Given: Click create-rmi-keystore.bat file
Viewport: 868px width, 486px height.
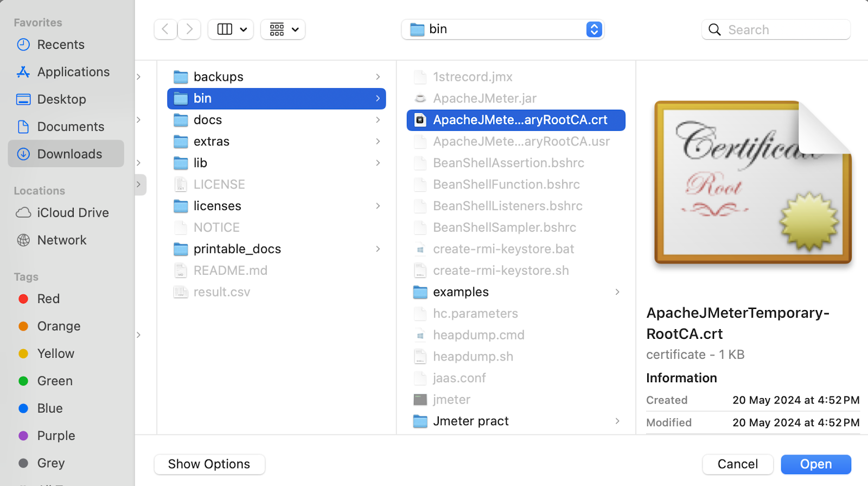Looking at the screenshot, I should coord(516,249).
